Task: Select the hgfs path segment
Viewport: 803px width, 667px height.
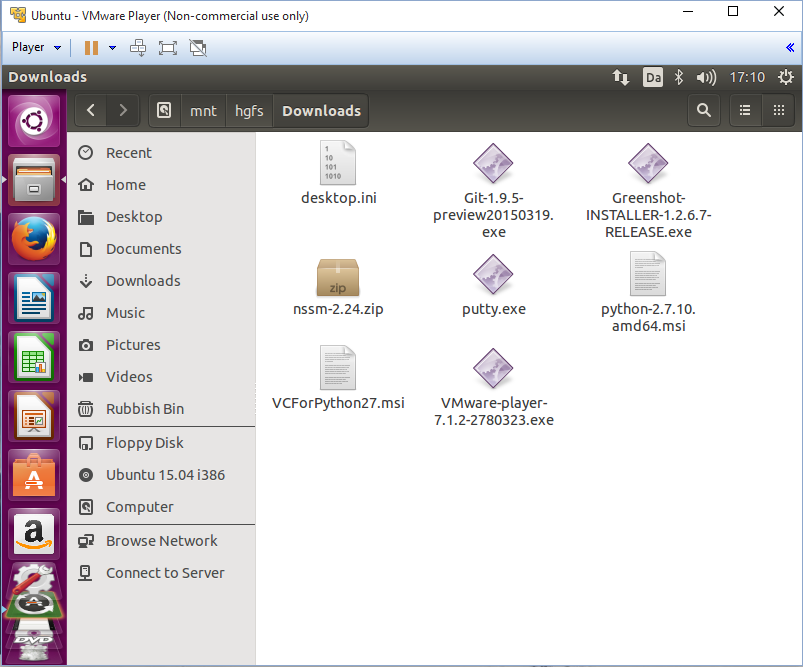Action: click(249, 111)
